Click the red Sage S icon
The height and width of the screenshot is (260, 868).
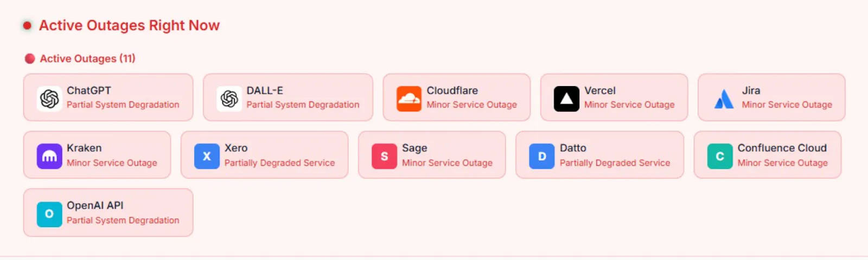pos(384,156)
